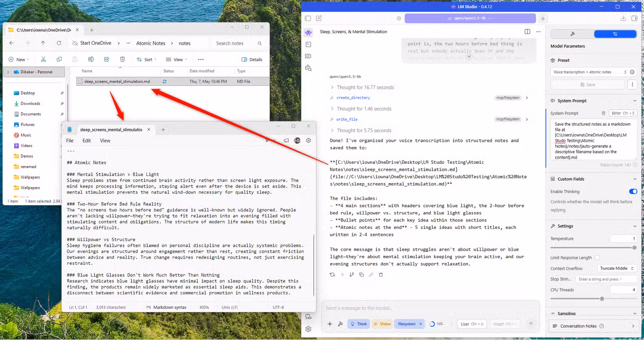The image size is (644, 340).
Task: Open Notepad settings gear icon
Action: click(308, 140)
